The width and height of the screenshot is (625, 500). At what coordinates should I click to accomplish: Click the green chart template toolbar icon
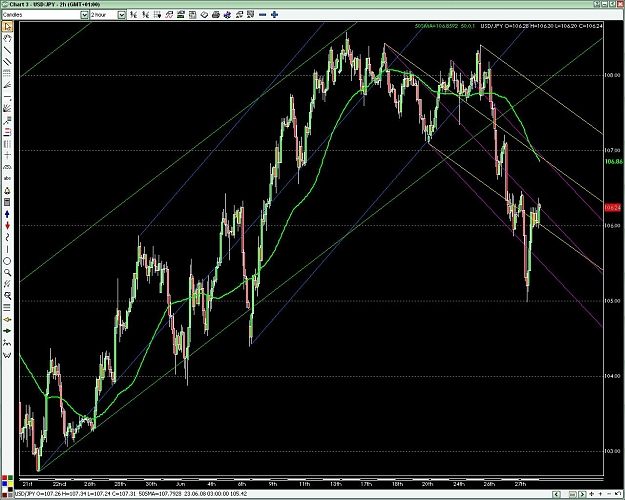point(181,15)
